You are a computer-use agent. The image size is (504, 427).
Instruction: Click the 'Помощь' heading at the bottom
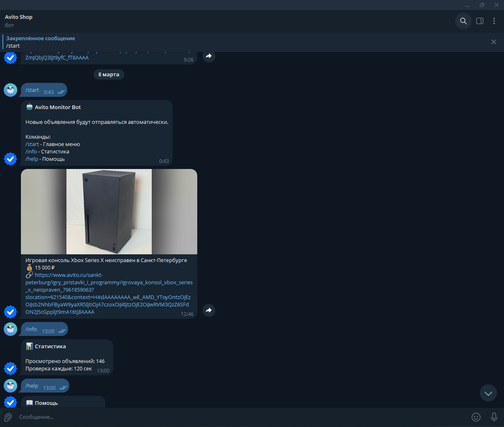click(46, 403)
